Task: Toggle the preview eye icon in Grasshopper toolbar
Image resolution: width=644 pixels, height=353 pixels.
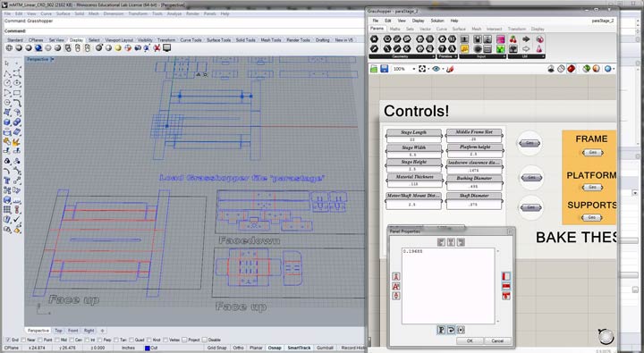Action: click(436, 69)
